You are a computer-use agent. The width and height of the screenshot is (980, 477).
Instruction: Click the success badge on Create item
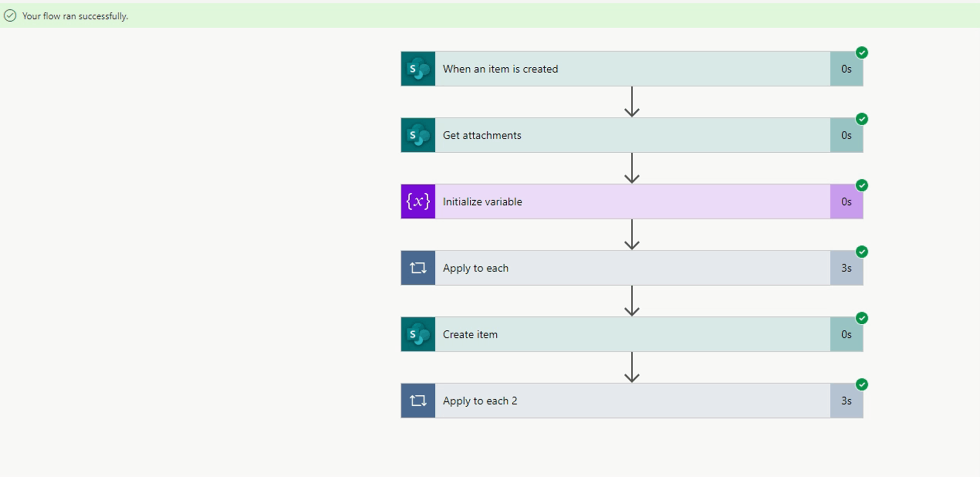click(862, 319)
